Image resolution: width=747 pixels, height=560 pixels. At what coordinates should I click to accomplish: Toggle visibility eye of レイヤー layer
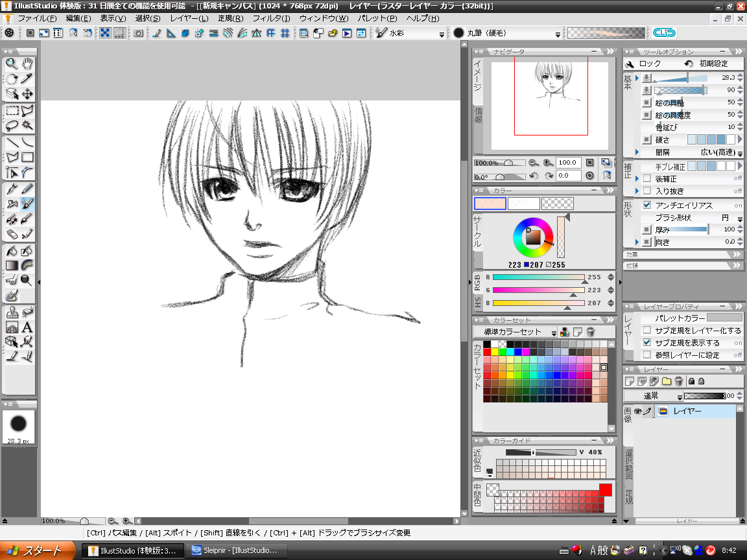pos(637,412)
